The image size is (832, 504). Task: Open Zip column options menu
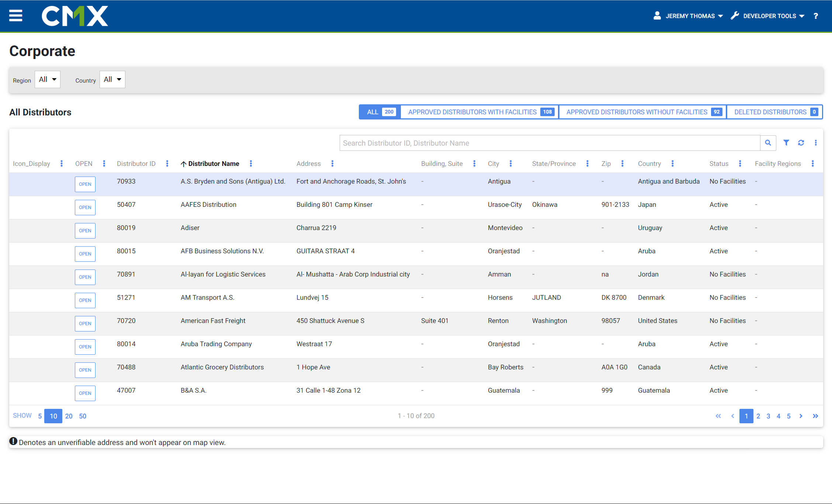click(623, 164)
